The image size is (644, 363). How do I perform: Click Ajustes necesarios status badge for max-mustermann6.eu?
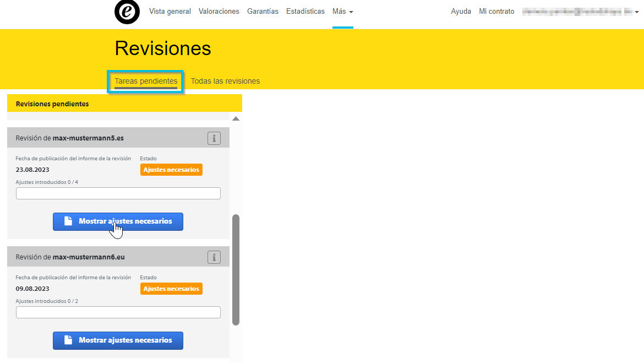point(171,289)
